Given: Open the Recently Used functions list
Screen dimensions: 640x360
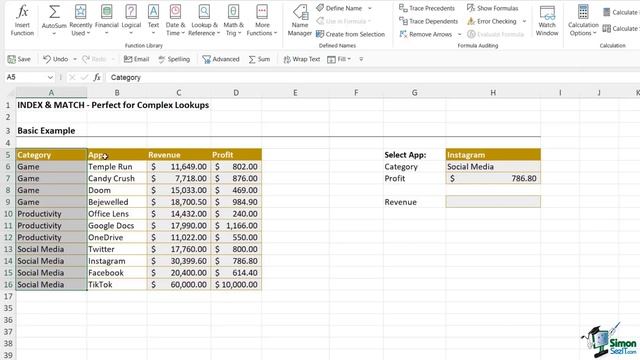Looking at the screenshot, I should click(x=80, y=20).
